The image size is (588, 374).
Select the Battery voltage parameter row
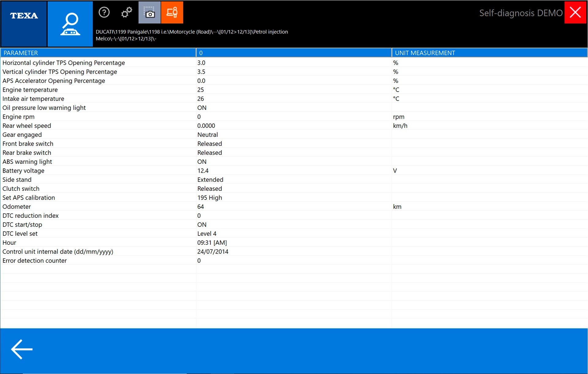click(23, 171)
